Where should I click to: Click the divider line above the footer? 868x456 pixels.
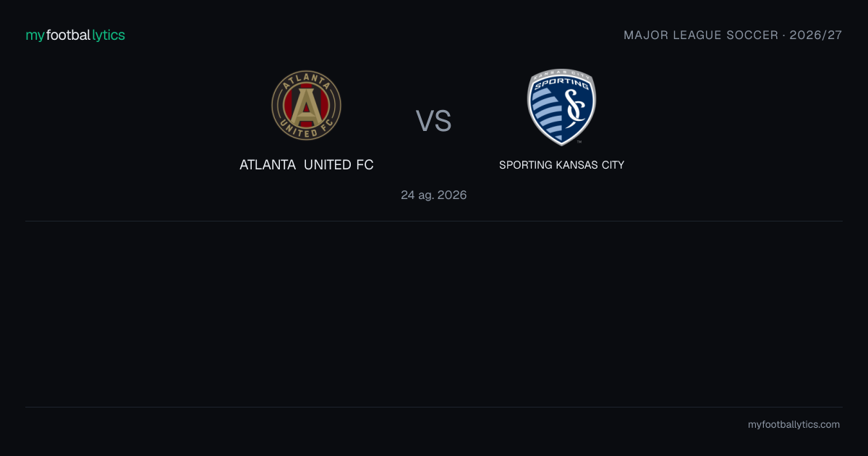[x=434, y=407]
